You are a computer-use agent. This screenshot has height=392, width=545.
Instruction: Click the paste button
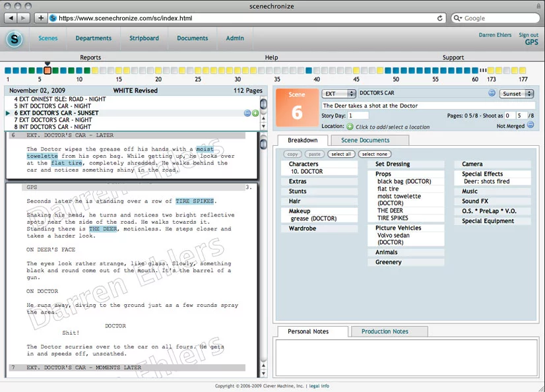click(315, 154)
